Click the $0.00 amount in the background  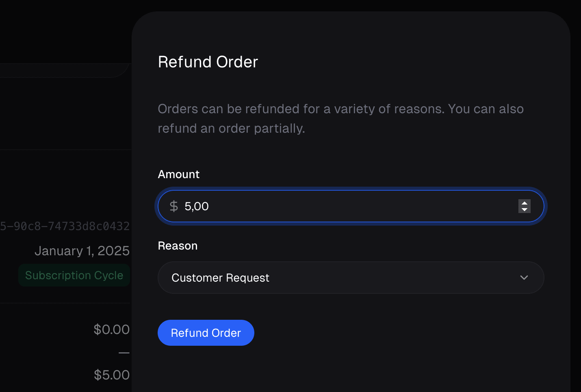[112, 330]
